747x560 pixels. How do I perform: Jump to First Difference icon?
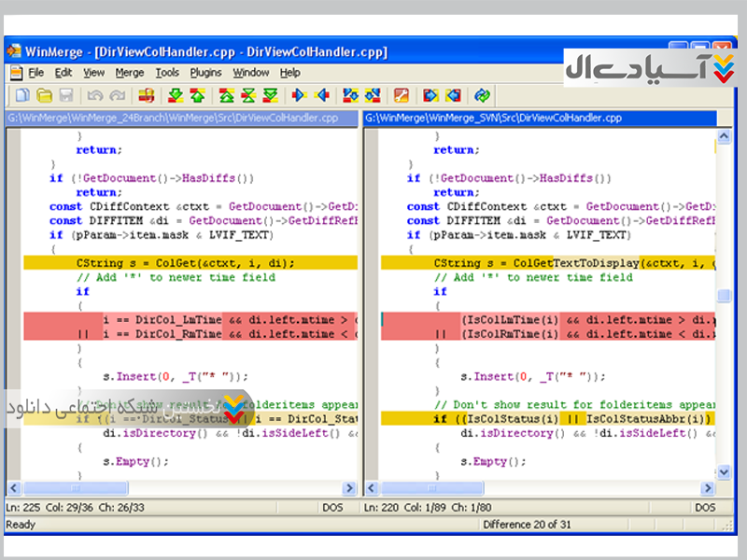point(226,95)
